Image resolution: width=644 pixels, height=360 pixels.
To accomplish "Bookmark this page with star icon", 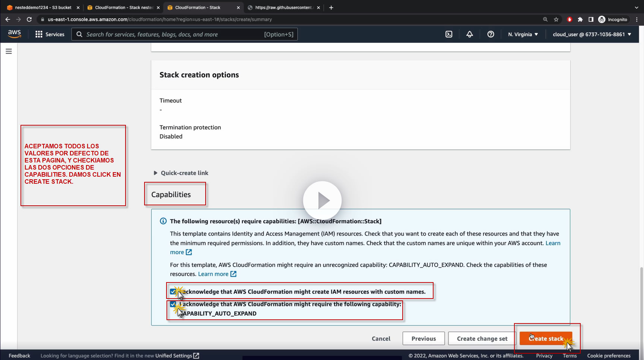I will (556, 19).
